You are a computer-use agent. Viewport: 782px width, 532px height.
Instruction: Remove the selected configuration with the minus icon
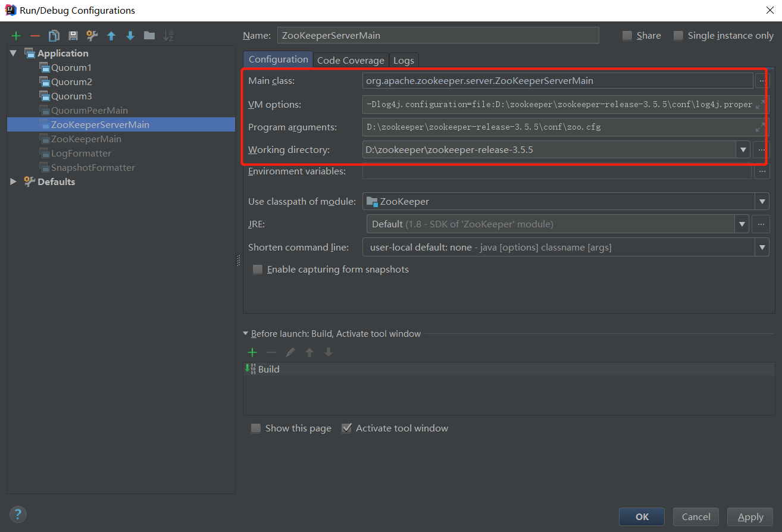coord(35,36)
